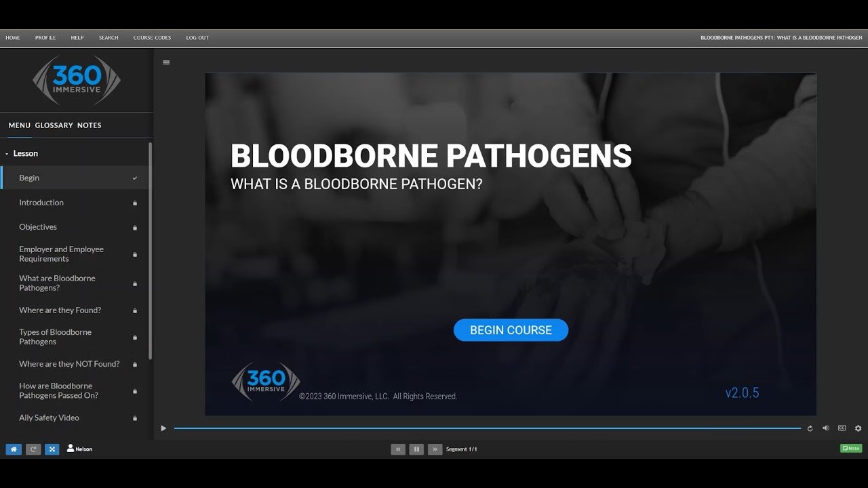Click the sidebar lesson list scrollbar

150,251
